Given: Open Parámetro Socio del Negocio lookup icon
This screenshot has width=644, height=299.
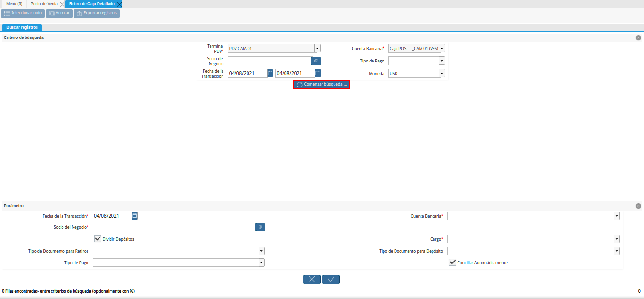Looking at the screenshot, I should click(x=260, y=227).
